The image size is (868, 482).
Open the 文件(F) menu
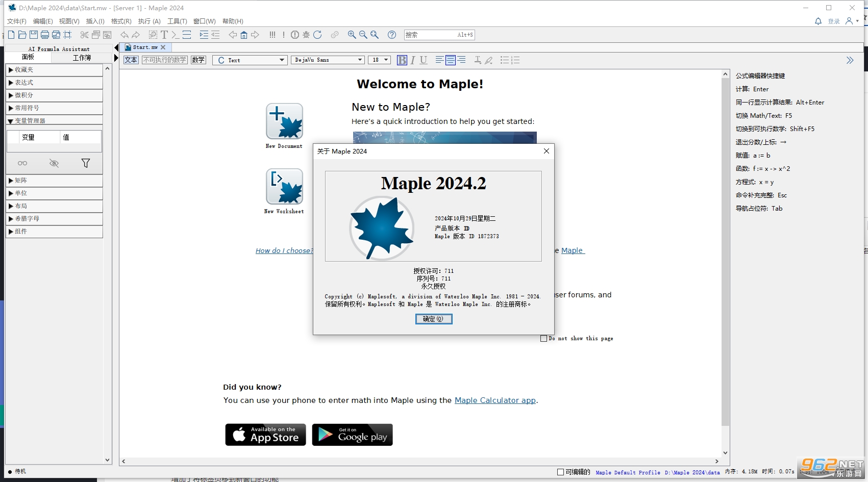(17, 21)
